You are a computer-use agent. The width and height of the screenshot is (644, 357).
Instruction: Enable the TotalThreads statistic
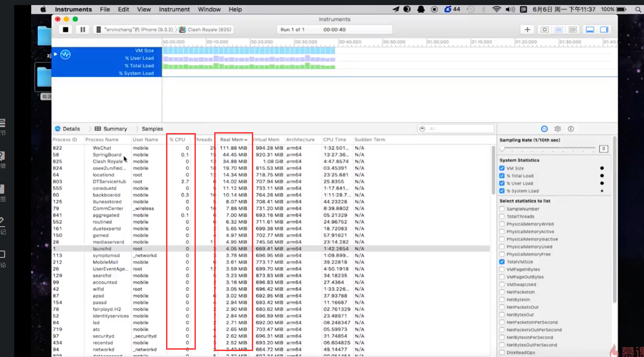[x=502, y=217]
